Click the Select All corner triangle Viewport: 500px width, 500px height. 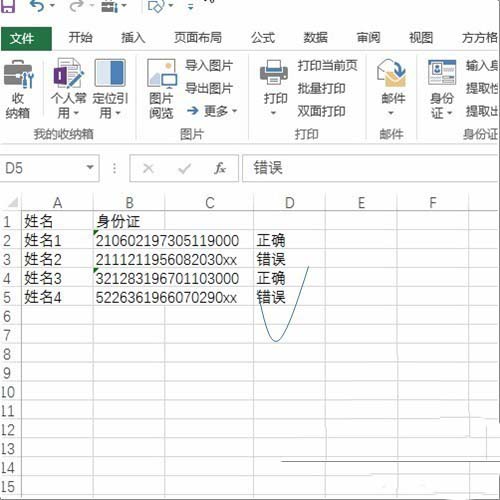12,202
